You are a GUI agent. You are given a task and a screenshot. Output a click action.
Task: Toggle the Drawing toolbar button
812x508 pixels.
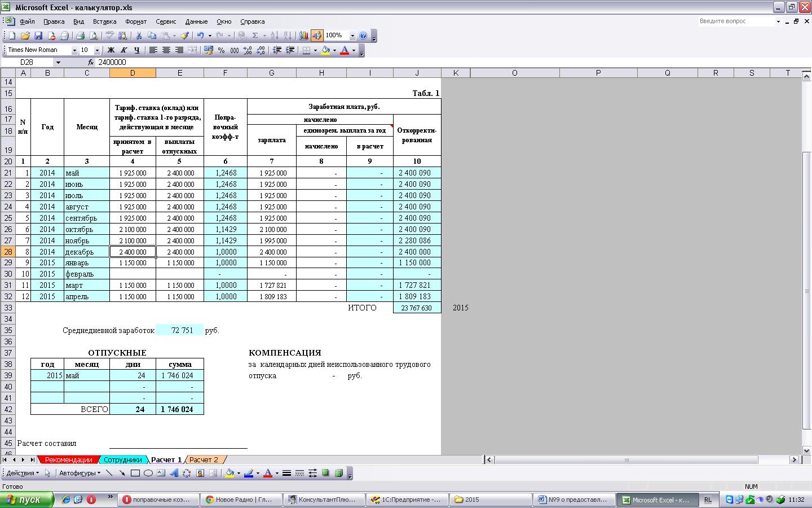[x=317, y=36]
